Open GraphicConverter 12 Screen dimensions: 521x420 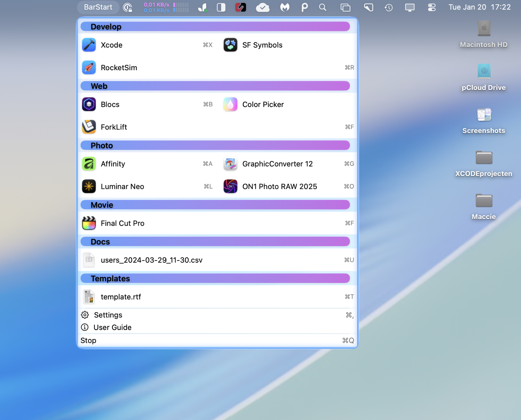coord(277,164)
